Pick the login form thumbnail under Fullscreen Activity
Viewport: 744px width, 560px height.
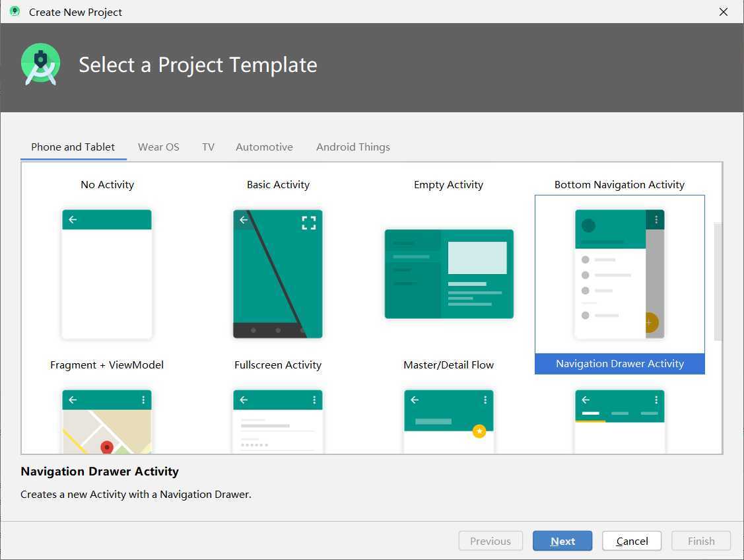point(277,421)
